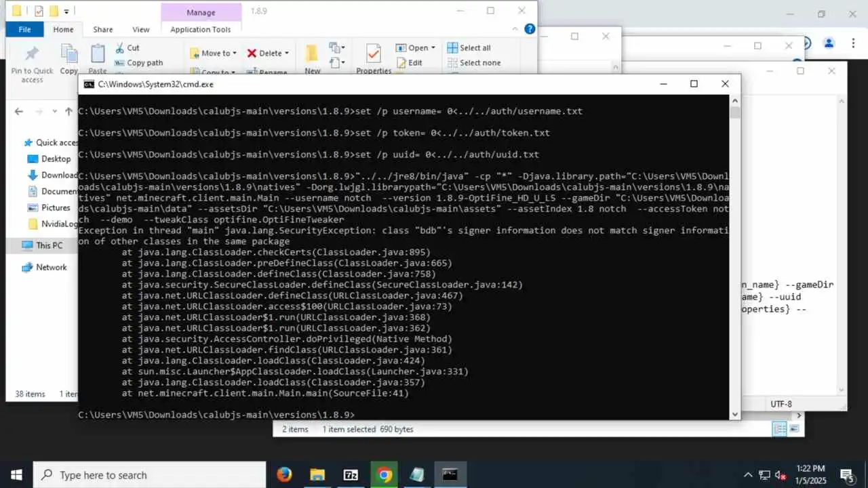This screenshot has width=868, height=488.
Task: Click the Explorer Back arrow
Action: coord(18,112)
